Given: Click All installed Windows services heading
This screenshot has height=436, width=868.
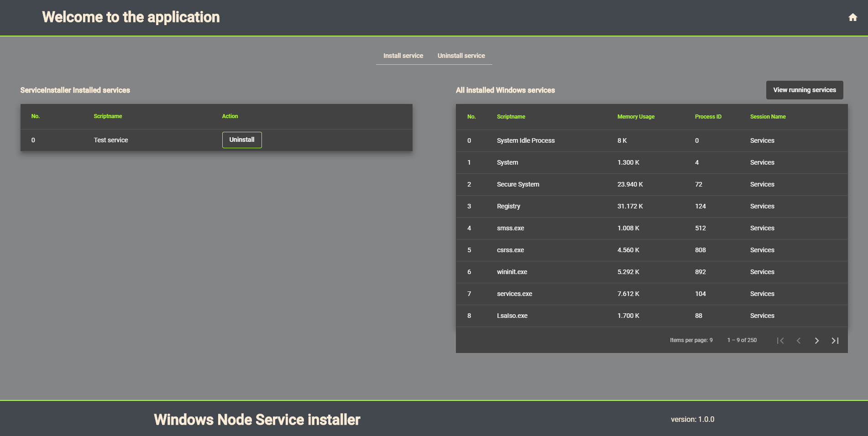Looking at the screenshot, I should click(x=505, y=90).
